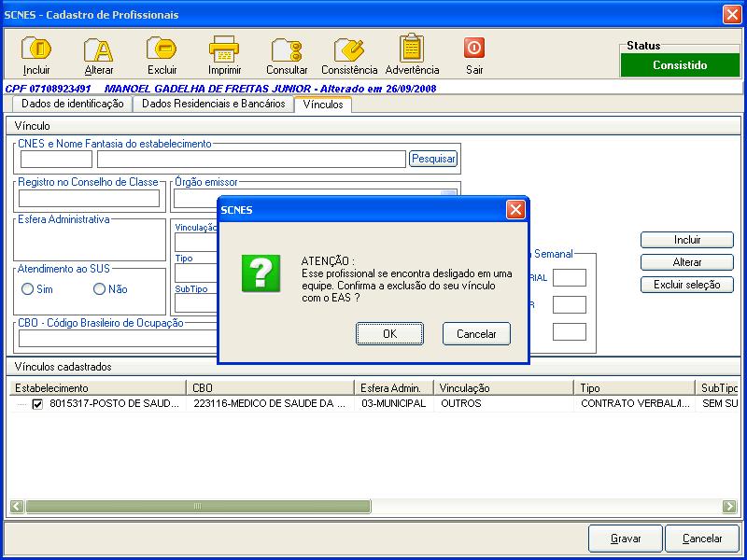
Task: Select the Sim radio button
Action: [28, 289]
